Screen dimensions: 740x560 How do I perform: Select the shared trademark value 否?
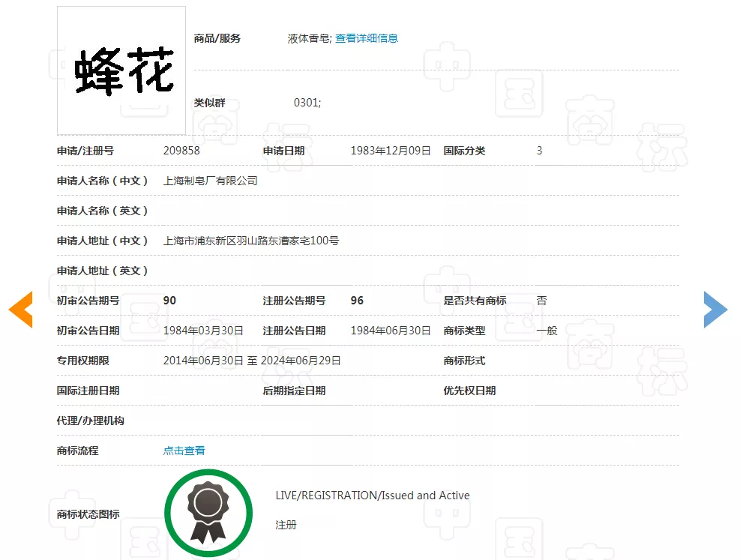tap(542, 301)
